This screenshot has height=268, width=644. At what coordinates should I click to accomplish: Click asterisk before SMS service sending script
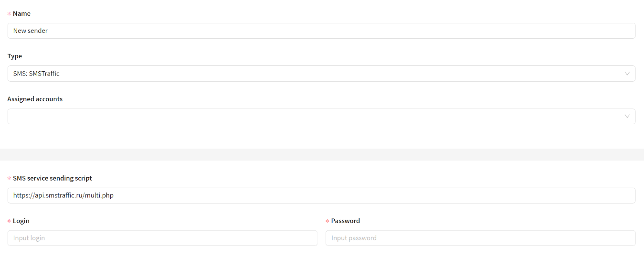(9, 178)
